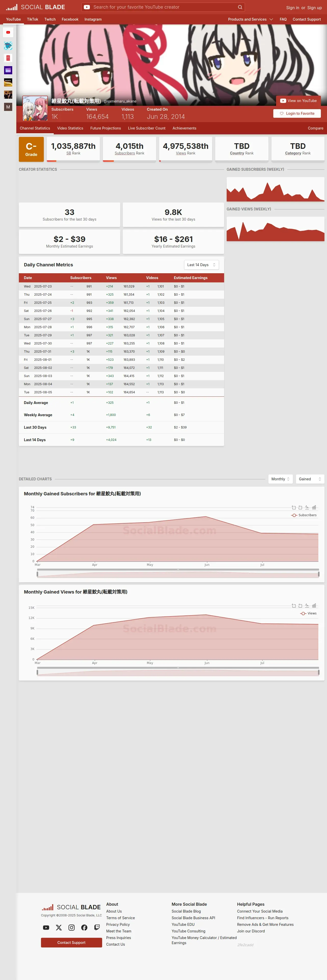The height and width of the screenshot is (980, 327).
Task: Open the Privacy Policy footer link
Action: coord(118,925)
